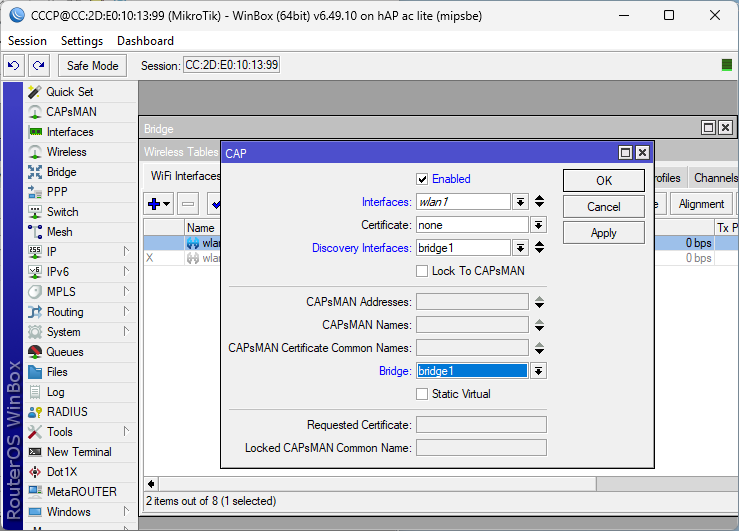Close the CAP dialog with X

(x=642, y=153)
